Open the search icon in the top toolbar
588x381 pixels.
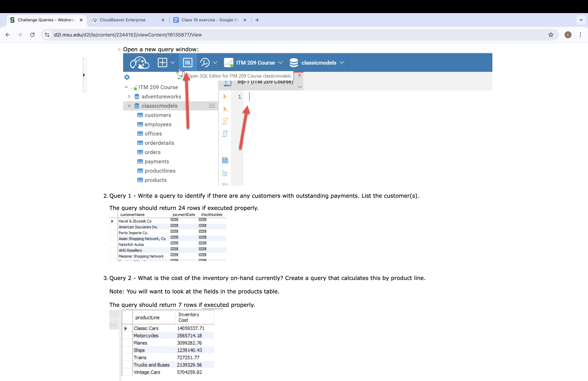point(205,62)
